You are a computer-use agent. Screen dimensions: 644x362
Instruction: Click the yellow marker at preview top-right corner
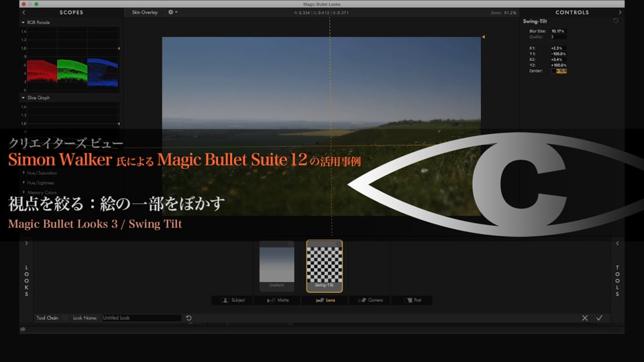[484, 37]
